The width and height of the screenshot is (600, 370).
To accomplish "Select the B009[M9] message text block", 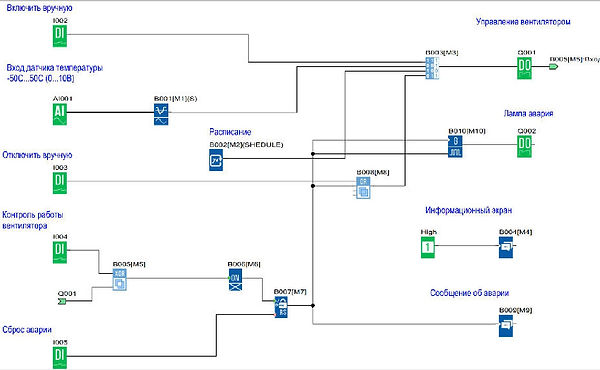I will pyautogui.click(x=506, y=326).
